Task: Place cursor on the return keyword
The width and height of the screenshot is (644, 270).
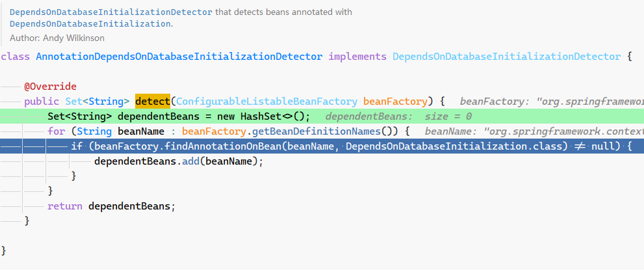Action: (64, 206)
